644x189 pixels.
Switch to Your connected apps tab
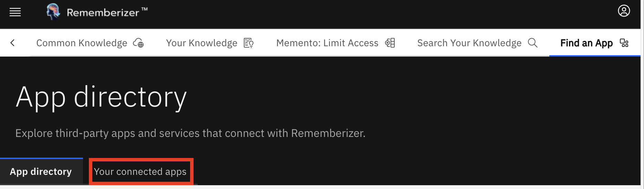pos(140,171)
